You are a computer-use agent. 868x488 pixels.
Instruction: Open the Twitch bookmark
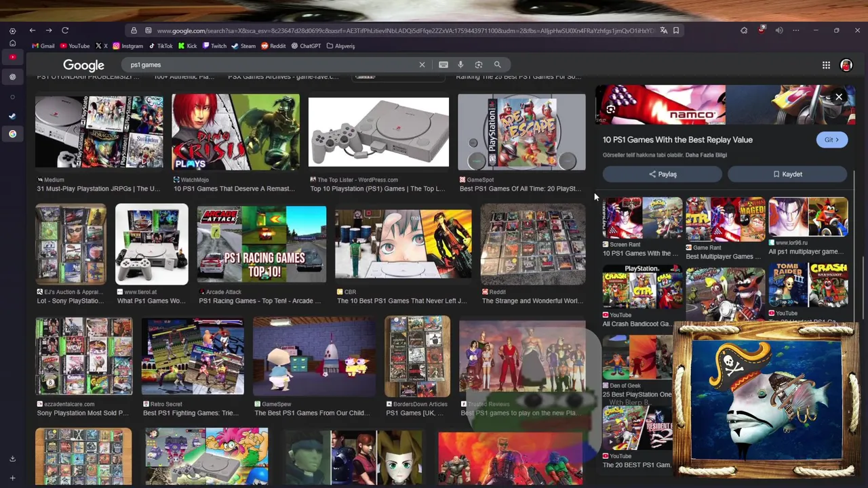(x=214, y=46)
